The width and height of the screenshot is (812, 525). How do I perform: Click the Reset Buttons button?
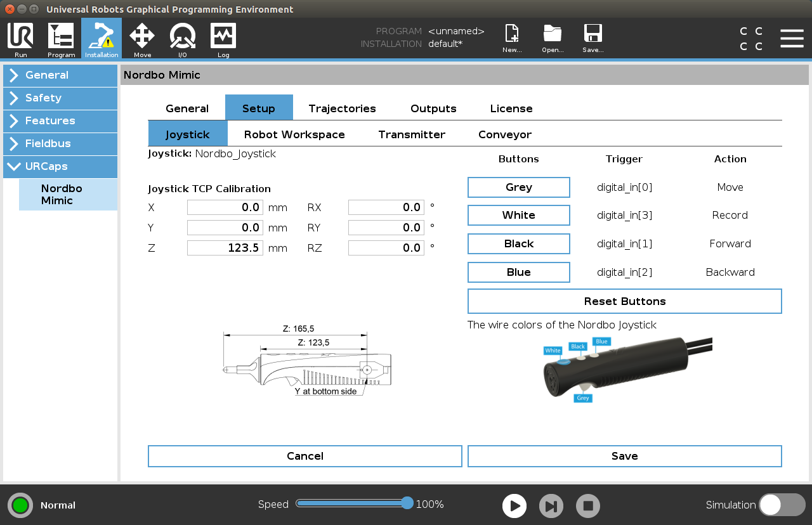[625, 301]
